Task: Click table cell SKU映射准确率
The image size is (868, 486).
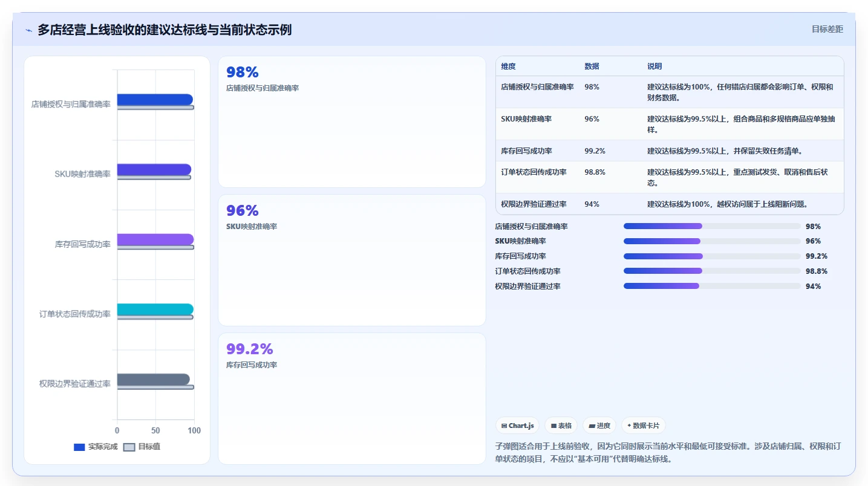Action: [526, 118]
